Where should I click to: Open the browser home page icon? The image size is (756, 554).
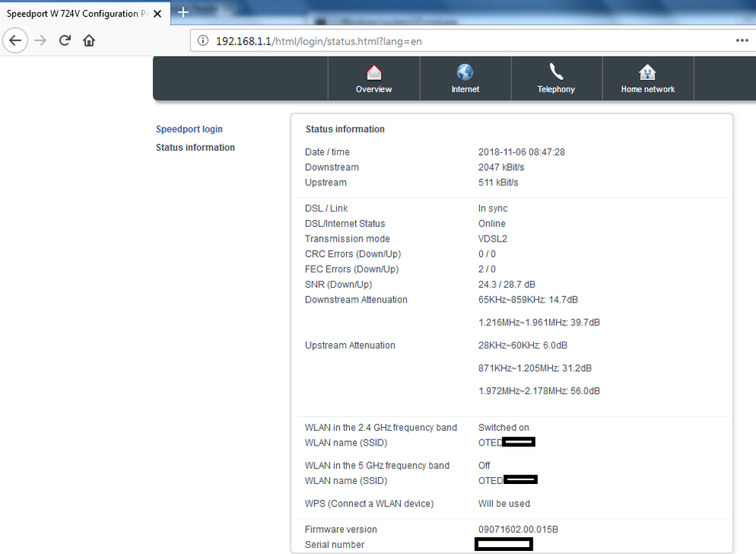[88, 41]
